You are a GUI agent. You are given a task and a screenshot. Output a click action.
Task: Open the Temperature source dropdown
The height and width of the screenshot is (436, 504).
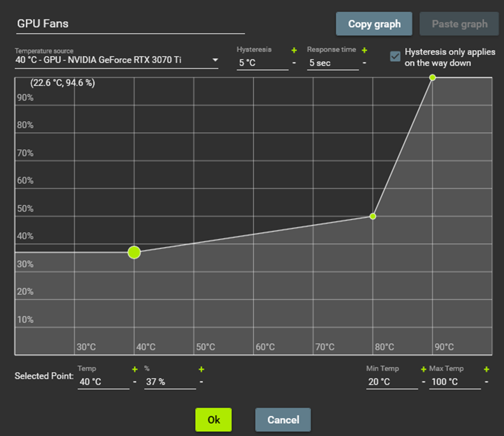(x=216, y=60)
